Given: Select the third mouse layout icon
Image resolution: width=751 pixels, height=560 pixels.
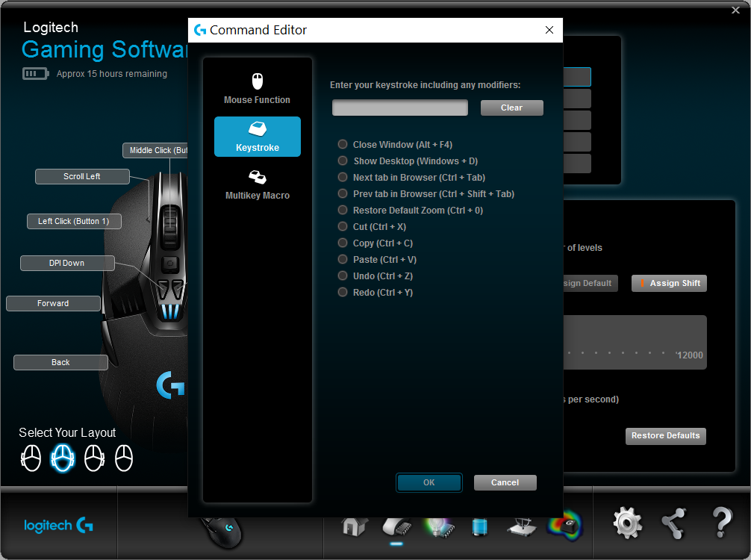Looking at the screenshot, I should (x=94, y=458).
